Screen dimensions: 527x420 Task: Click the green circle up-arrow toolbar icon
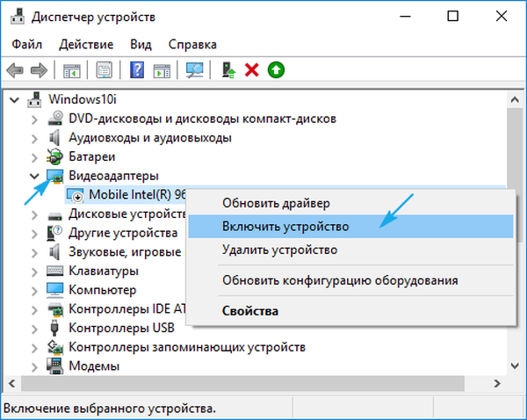point(276,70)
